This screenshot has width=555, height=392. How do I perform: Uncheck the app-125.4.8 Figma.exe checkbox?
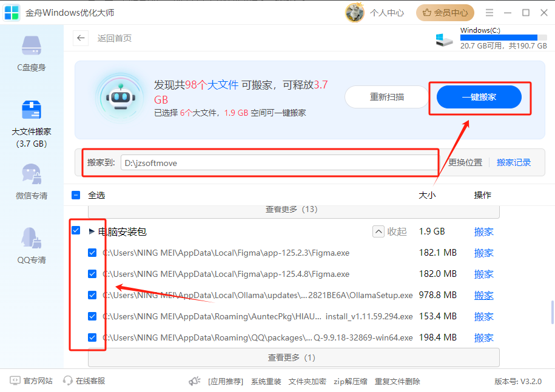(92, 274)
